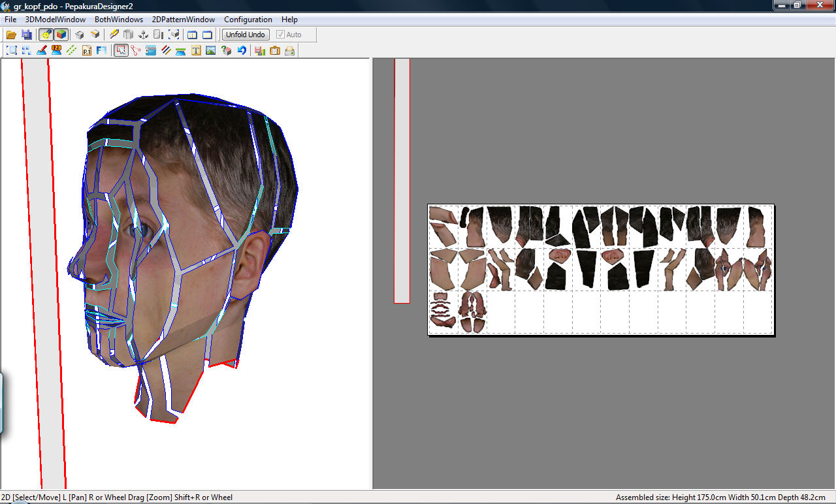The width and height of the screenshot is (836, 504).
Task: Click the 3D head model's ear
Action: pos(252,264)
